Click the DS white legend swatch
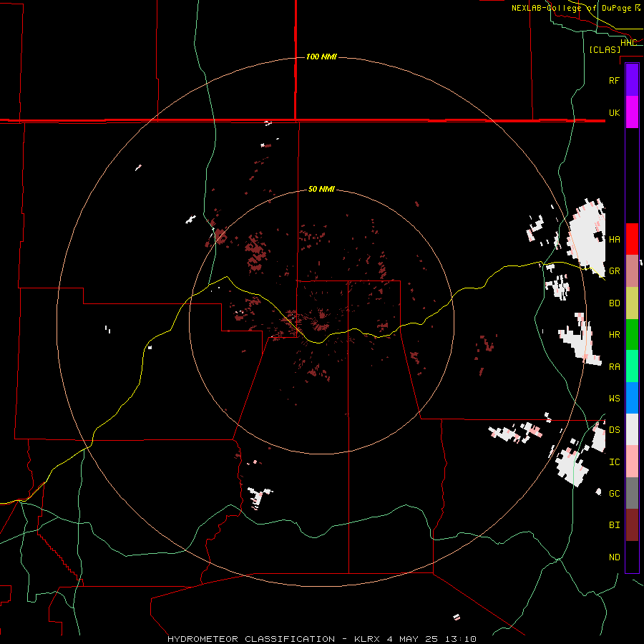Screen dimensions: 644x644 pos(632,429)
